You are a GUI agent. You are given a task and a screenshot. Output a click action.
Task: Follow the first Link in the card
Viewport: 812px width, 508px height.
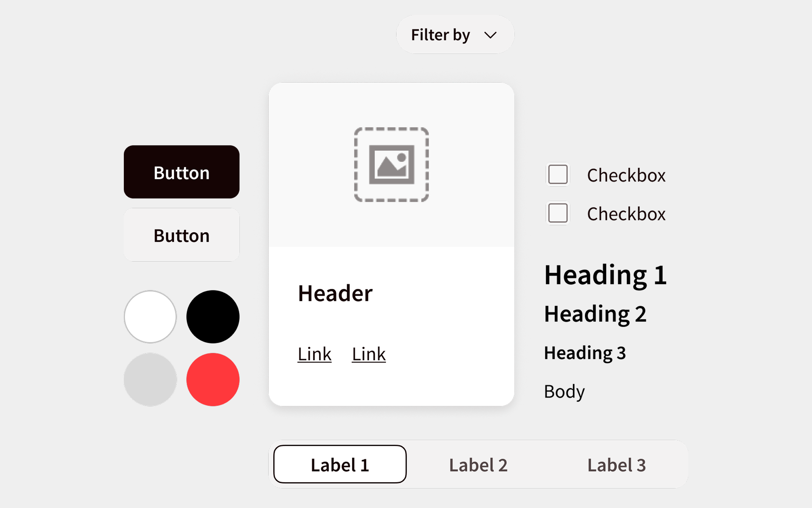pyautogui.click(x=314, y=354)
